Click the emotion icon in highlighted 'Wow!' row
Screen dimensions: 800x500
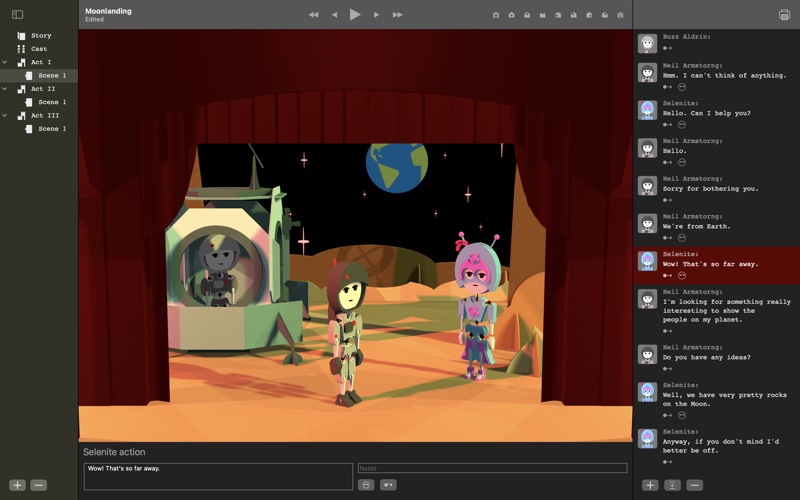point(682,276)
